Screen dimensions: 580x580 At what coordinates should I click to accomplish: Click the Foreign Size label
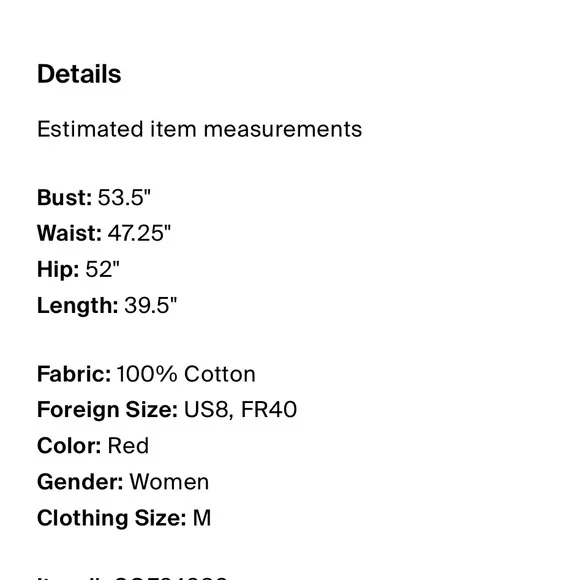[x=107, y=410]
